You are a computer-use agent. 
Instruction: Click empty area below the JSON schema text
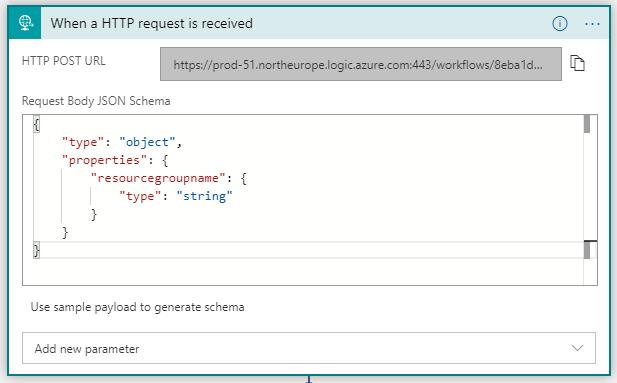(x=303, y=272)
